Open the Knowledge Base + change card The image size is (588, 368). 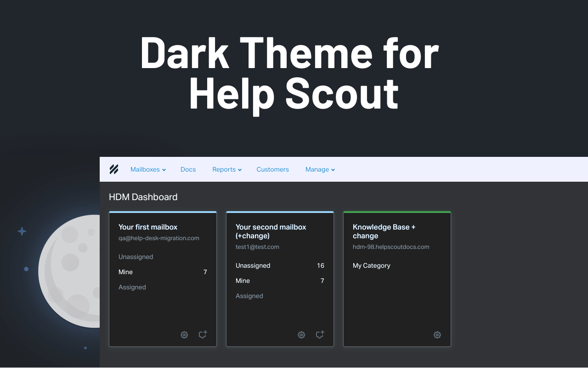coord(384,231)
